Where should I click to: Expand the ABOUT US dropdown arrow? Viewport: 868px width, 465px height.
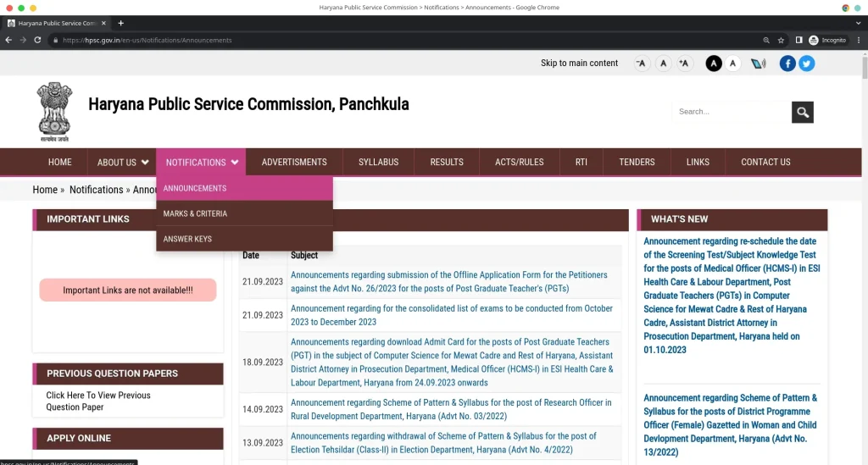pyautogui.click(x=145, y=163)
